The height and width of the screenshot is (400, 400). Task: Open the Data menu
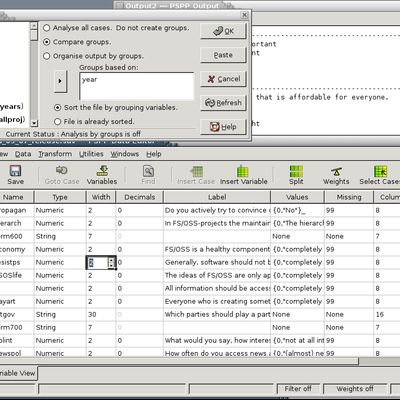point(23,154)
